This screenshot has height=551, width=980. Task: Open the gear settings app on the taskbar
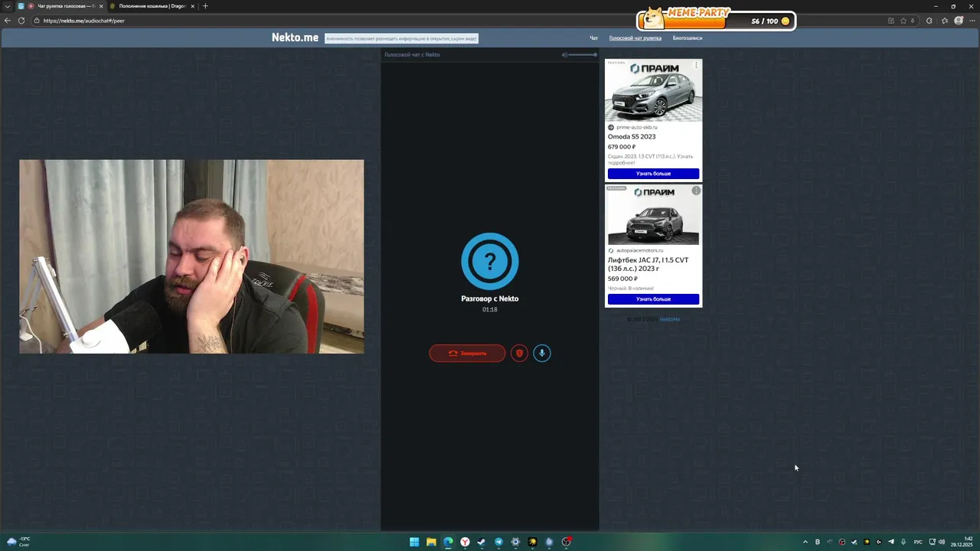point(515,542)
